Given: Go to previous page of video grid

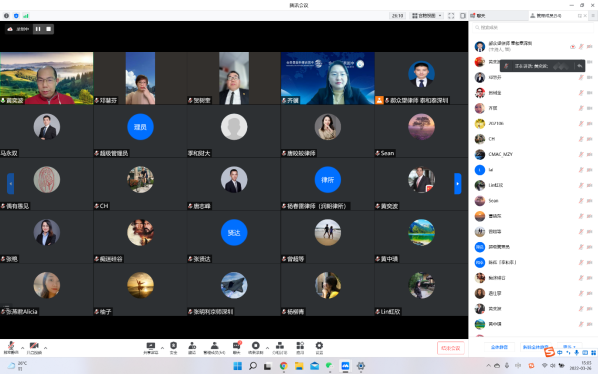Looking at the screenshot, I should (11, 184).
